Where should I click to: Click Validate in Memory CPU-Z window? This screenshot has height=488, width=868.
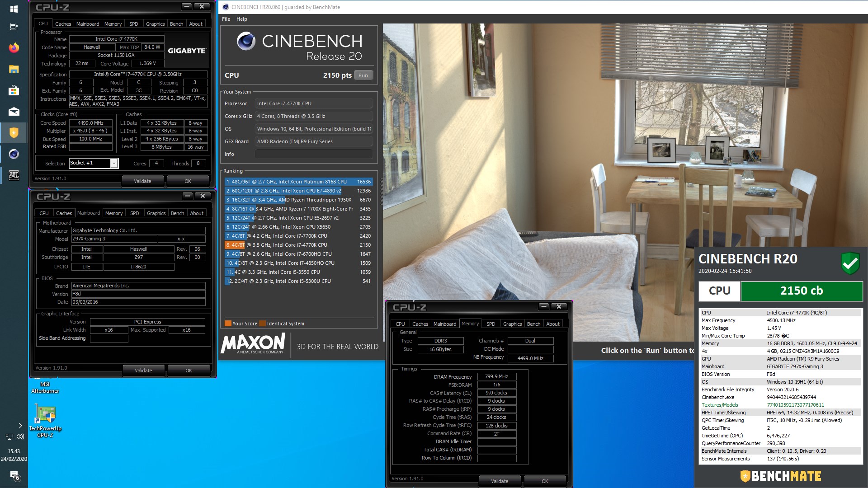click(500, 481)
